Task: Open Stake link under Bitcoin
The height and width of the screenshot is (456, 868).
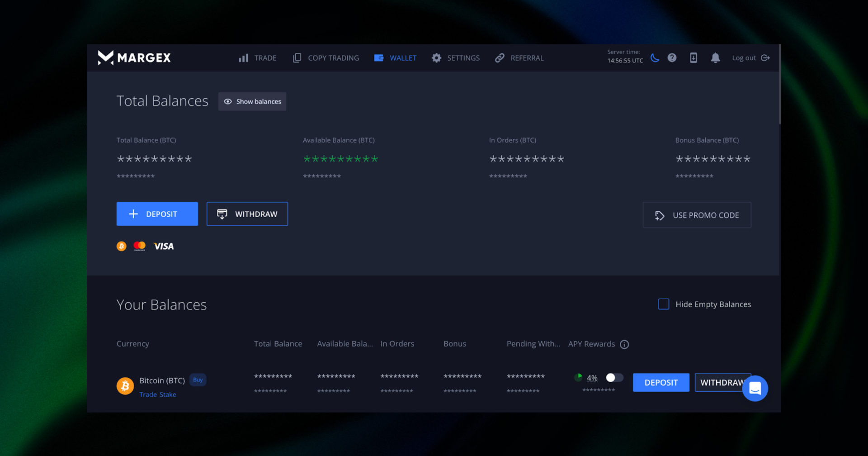Action: 168,394
